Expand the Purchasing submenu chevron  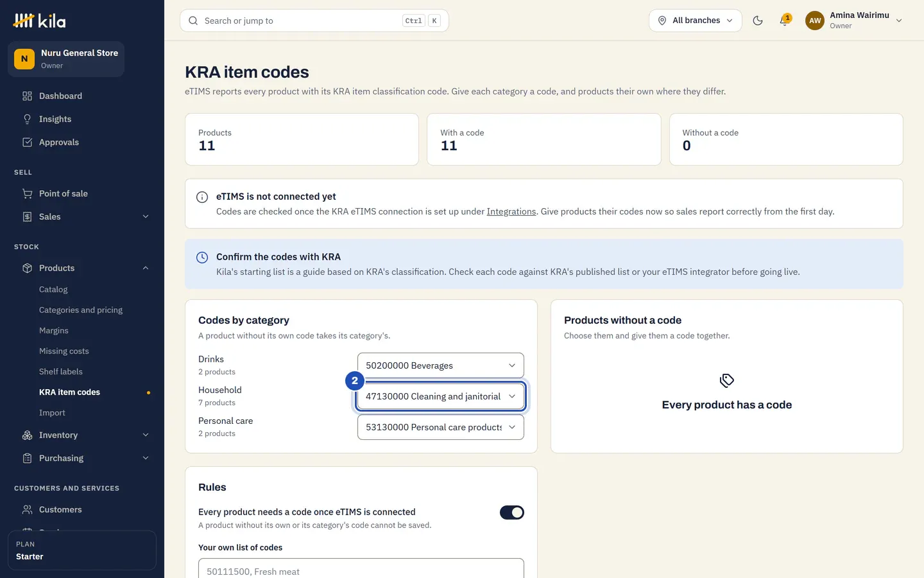[x=146, y=458]
